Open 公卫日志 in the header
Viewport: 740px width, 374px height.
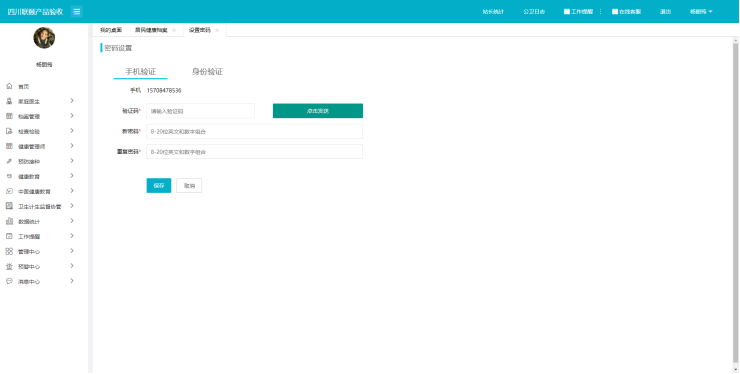pyautogui.click(x=534, y=12)
